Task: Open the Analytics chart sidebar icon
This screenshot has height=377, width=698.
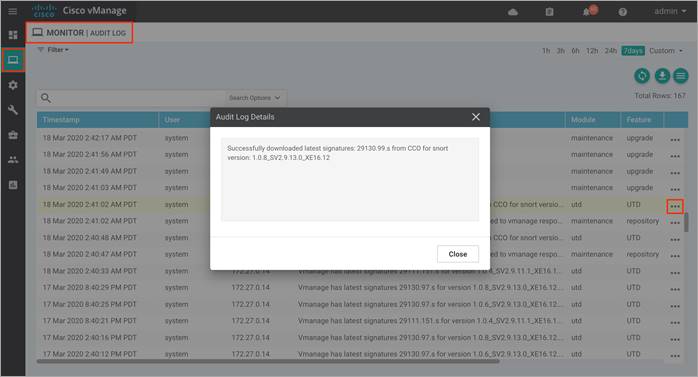Action: (13, 185)
